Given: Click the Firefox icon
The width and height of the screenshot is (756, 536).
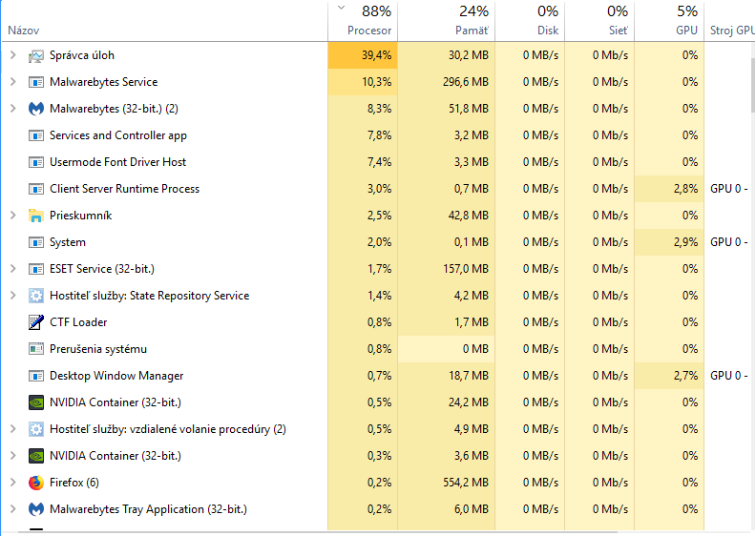Looking at the screenshot, I should (x=36, y=483).
